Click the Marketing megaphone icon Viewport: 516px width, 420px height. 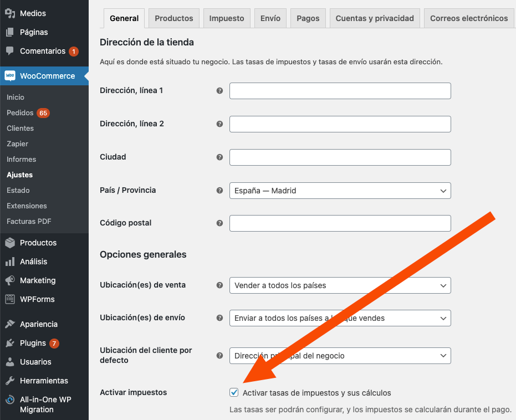[10, 280]
